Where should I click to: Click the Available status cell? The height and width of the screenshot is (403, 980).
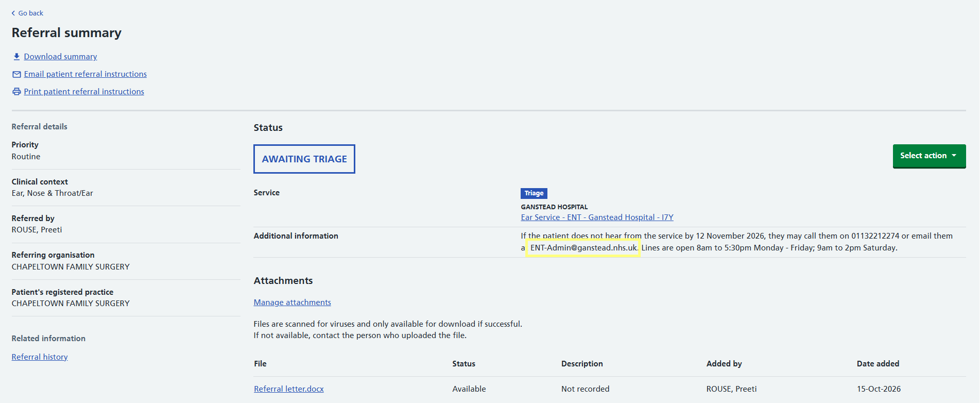tap(469, 389)
